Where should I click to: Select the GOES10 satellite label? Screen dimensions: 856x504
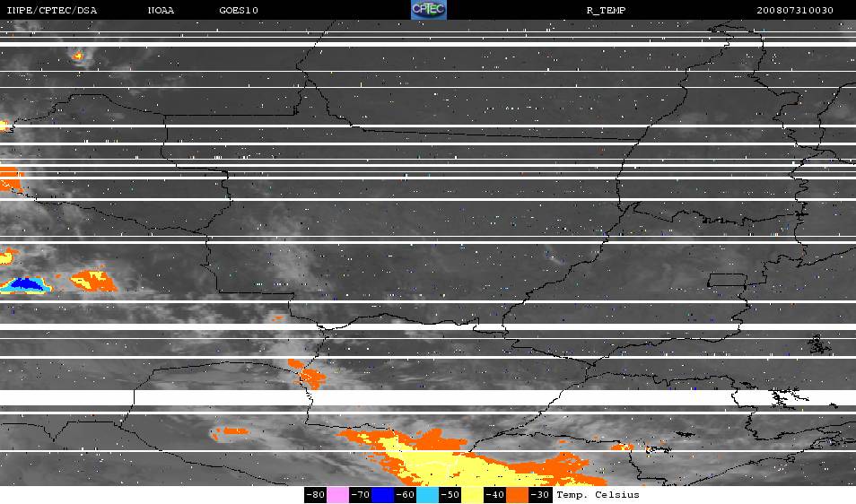coord(239,11)
